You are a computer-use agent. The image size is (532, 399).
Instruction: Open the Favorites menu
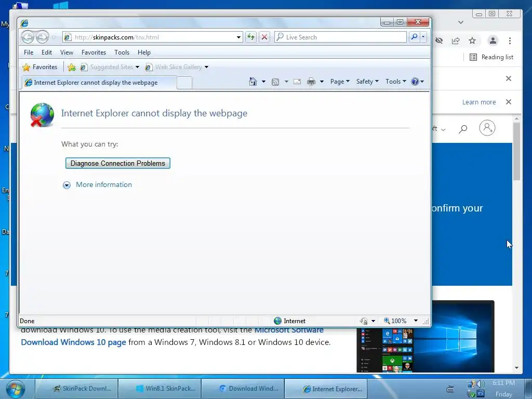click(94, 52)
